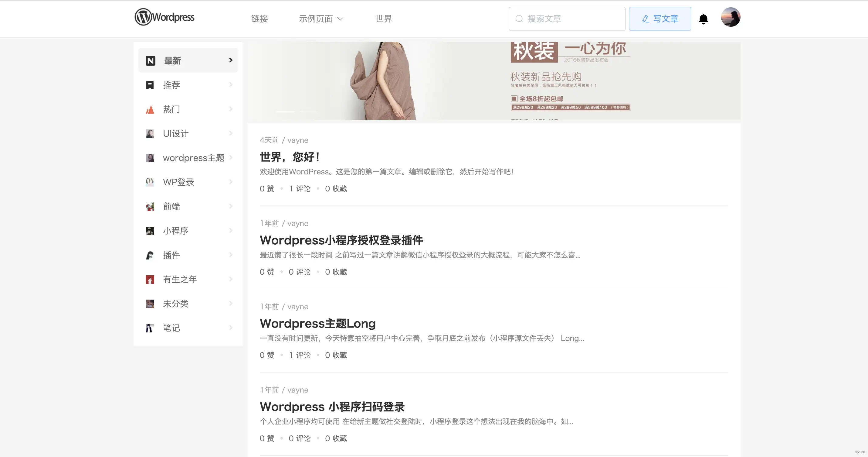Click the 有生之年 red thumbnail icon
The image size is (868, 457).
[150, 279]
